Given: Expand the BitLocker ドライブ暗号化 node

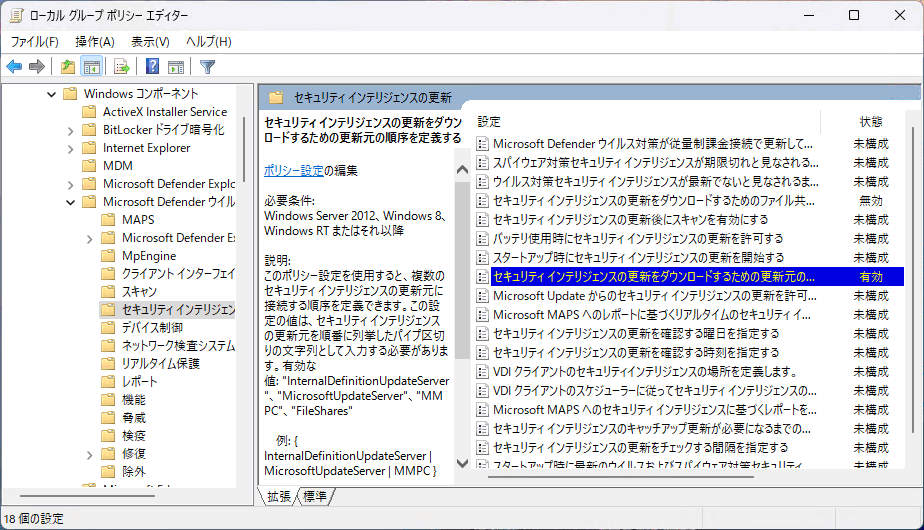Looking at the screenshot, I should click(x=88, y=130).
